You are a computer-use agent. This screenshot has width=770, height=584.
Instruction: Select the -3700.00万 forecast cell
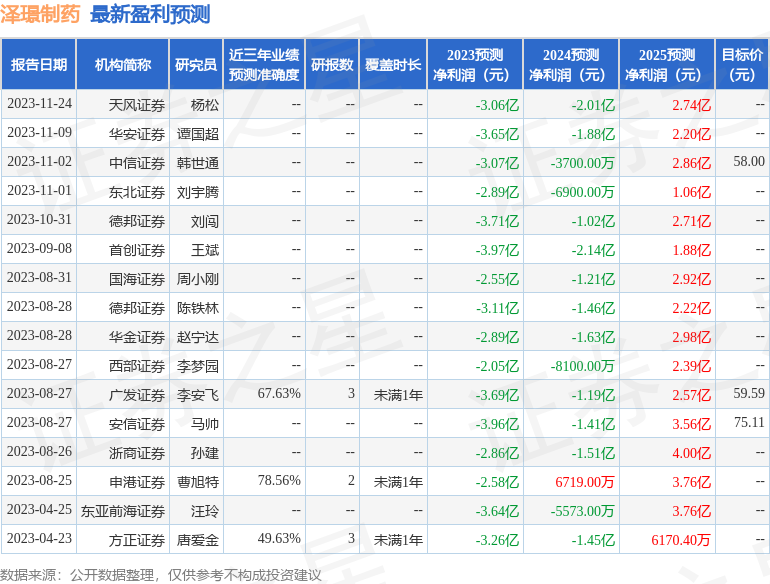[582, 163]
